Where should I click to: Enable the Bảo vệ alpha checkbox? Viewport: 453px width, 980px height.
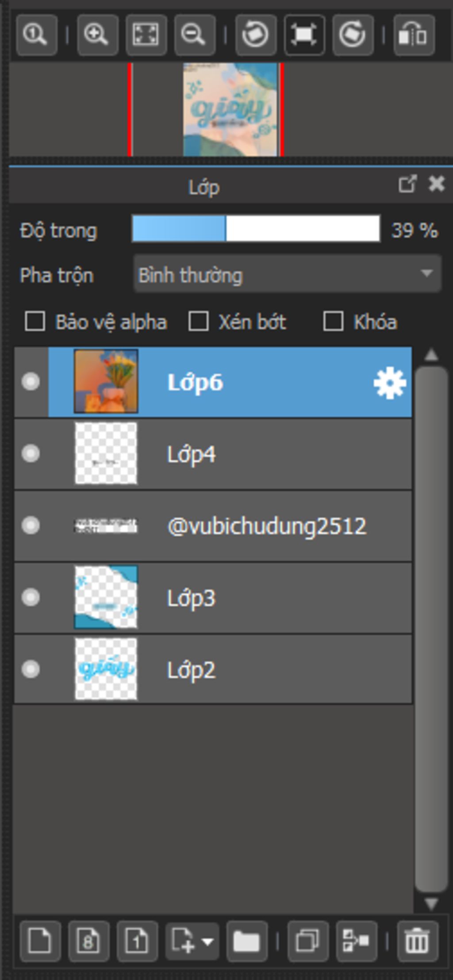click(x=35, y=321)
